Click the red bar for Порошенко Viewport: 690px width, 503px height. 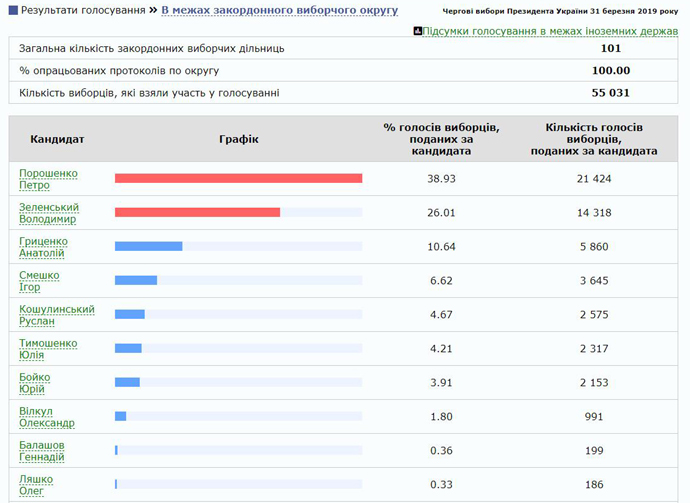click(x=238, y=178)
